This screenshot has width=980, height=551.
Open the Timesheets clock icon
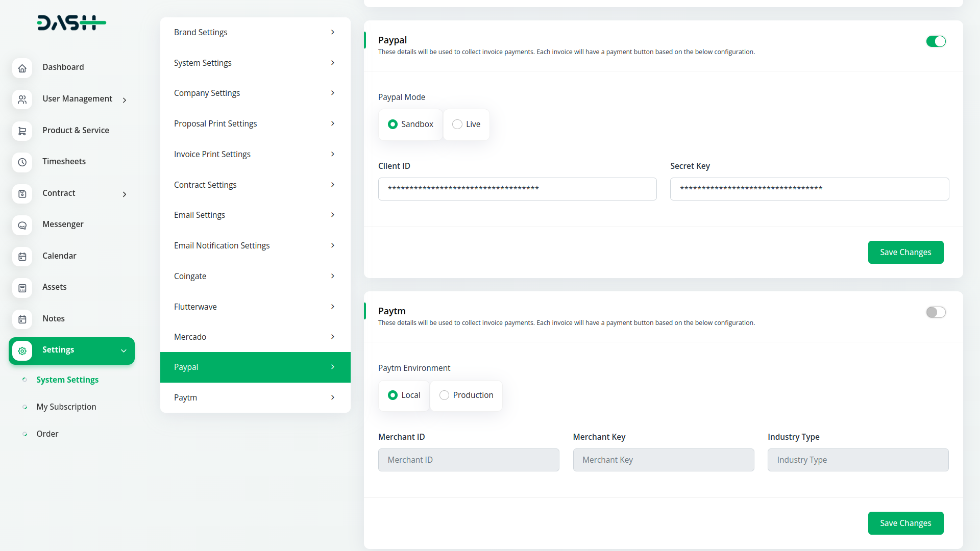click(x=22, y=162)
